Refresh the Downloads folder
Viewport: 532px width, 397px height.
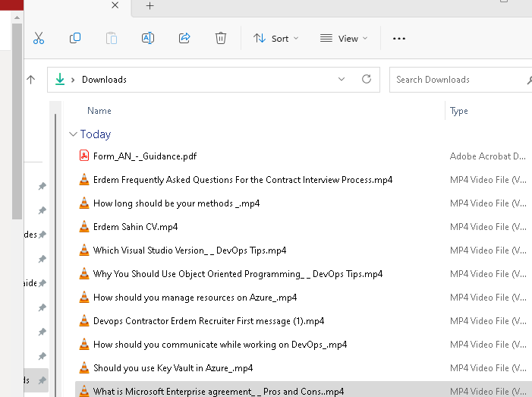367,79
